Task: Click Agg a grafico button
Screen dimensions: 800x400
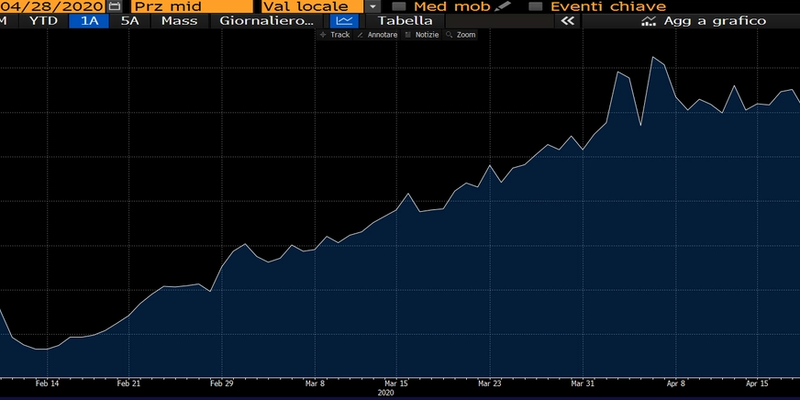Action: (704, 21)
